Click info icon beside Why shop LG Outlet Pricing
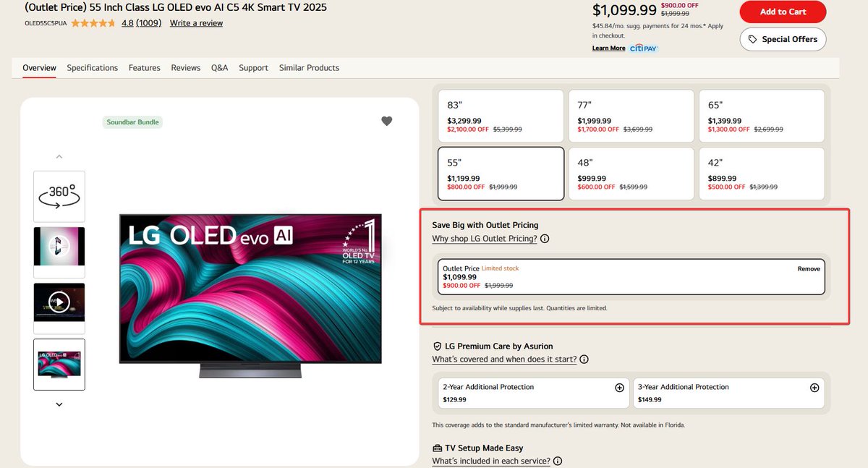 [x=545, y=239]
